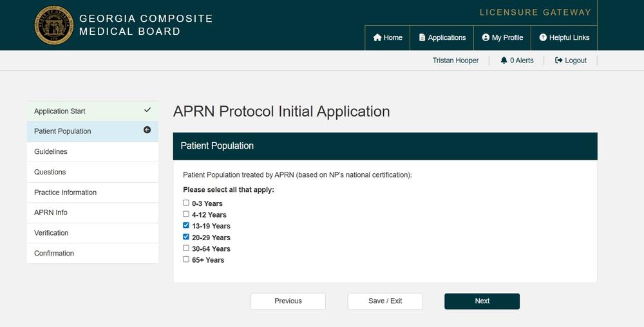Click the Alerts bell icon

point(504,61)
